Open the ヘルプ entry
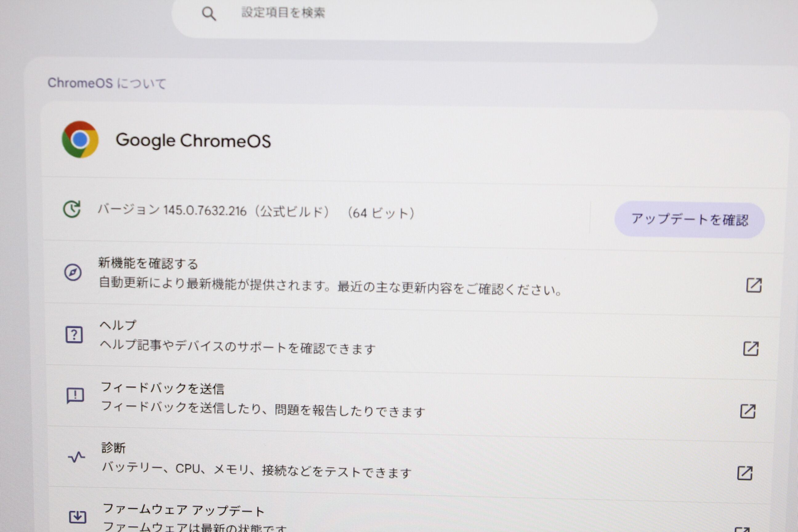The width and height of the screenshot is (798, 532). click(118, 325)
